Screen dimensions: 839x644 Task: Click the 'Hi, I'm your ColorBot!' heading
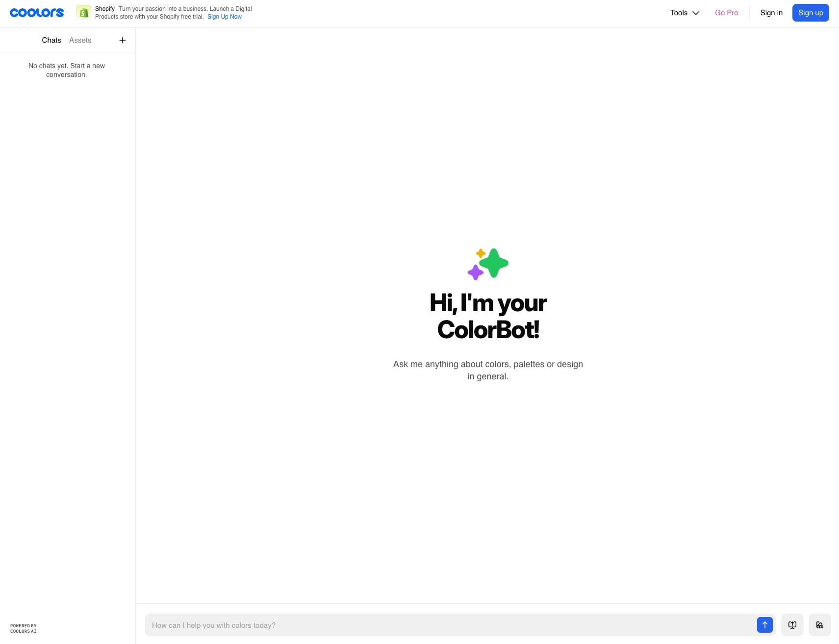click(488, 316)
